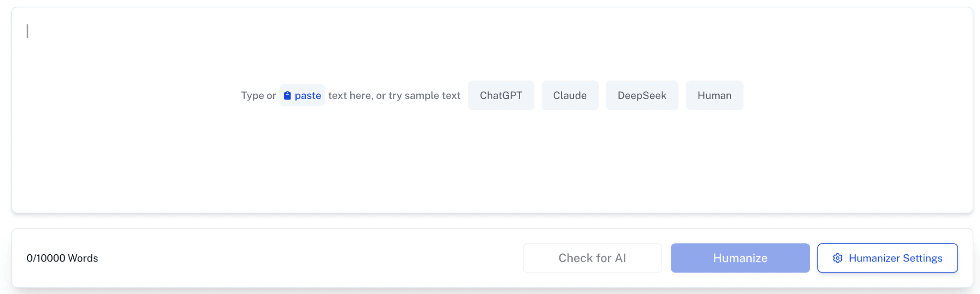Choose ChatGPT as the sample source
980x294 pixels.
[501, 95]
